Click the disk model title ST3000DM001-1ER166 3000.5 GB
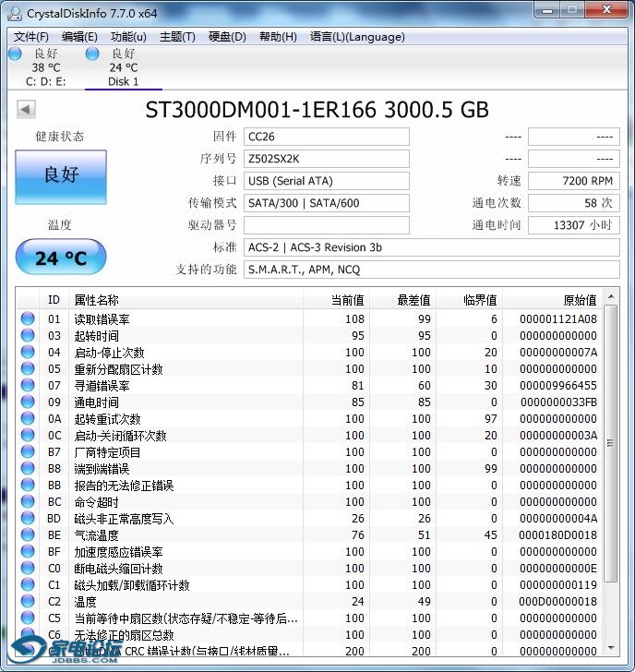This screenshot has width=635, height=672. [317, 110]
